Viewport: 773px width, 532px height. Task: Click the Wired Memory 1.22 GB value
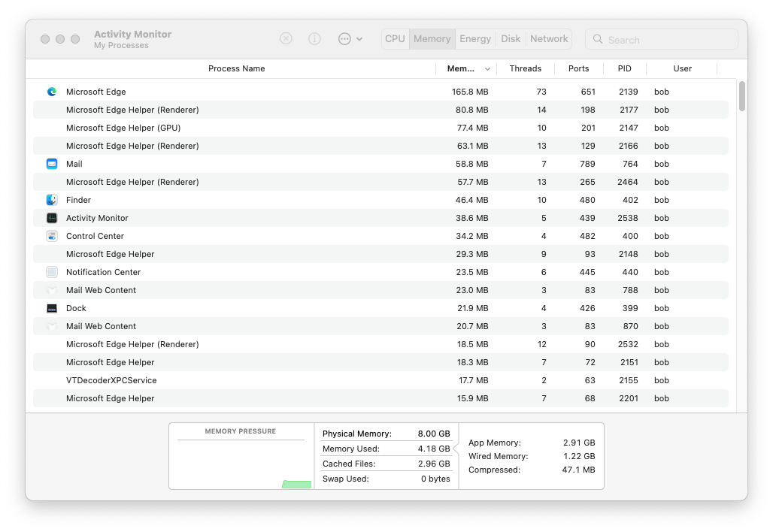pos(579,456)
